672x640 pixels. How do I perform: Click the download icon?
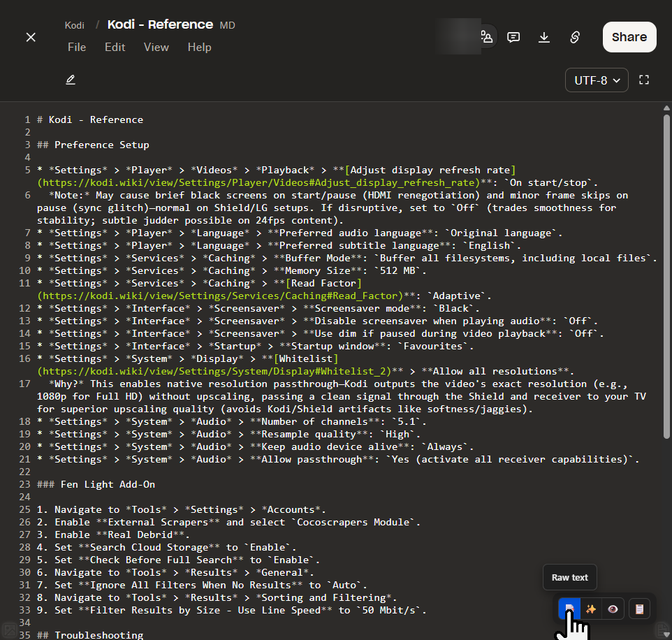click(544, 37)
